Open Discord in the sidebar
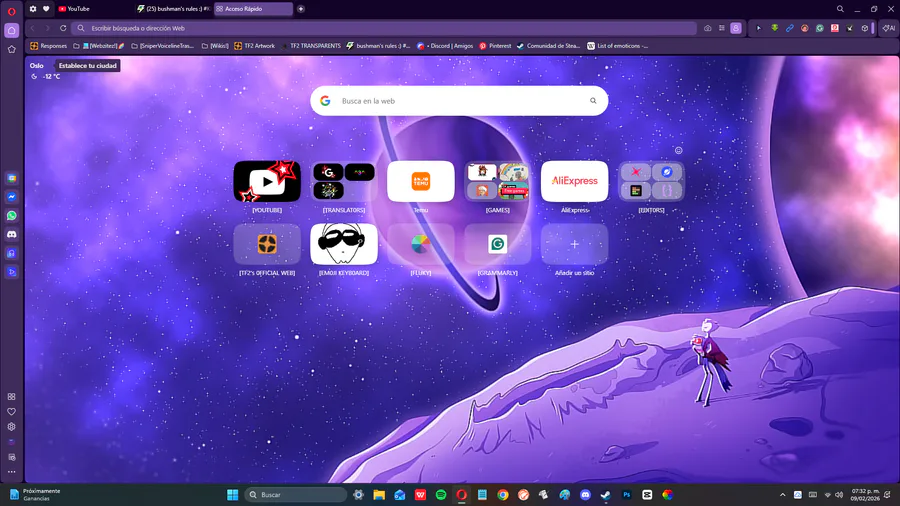Viewport: 900px width, 506px height. click(x=11, y=234)
